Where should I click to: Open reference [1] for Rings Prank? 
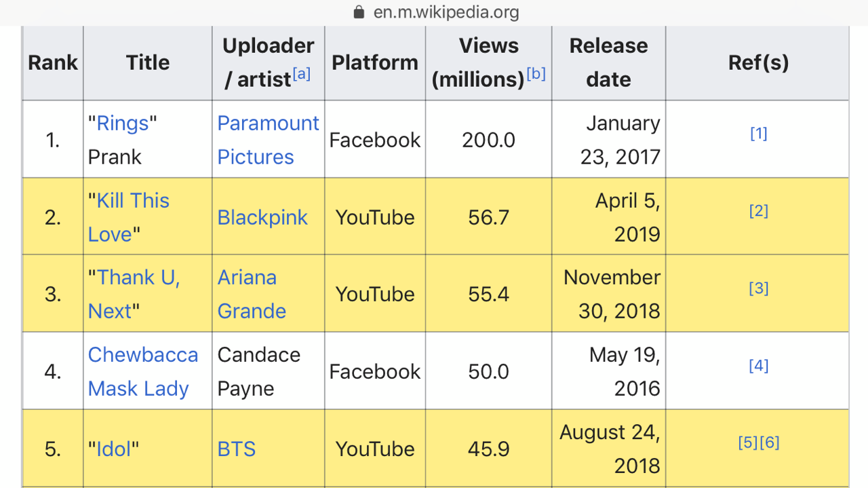[x=758, y=134]
